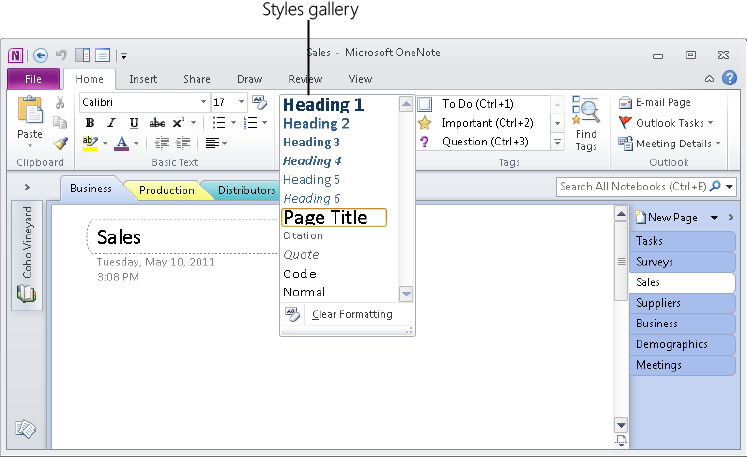Switch to the View ribbon tab
Viewport: 747px width, 457px height.
pos(360,79)
